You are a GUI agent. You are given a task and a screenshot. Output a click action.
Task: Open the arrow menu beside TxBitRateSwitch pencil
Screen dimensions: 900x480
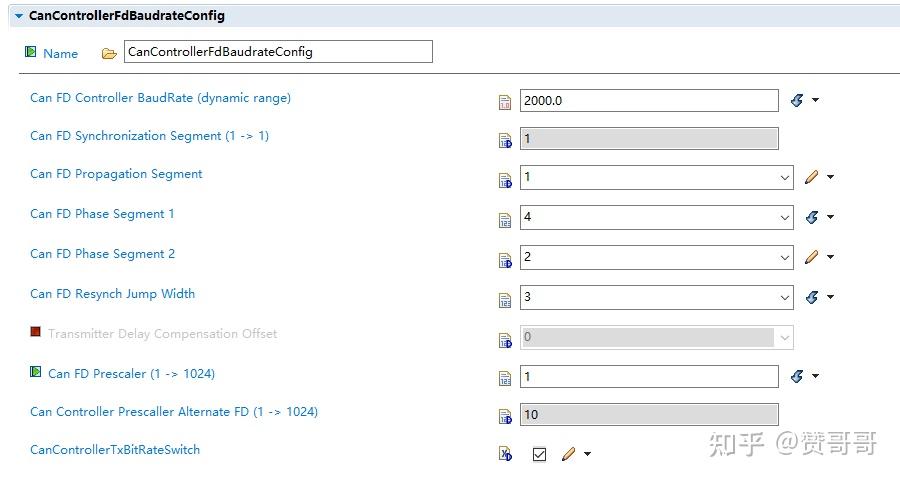(x=587, y=454)
